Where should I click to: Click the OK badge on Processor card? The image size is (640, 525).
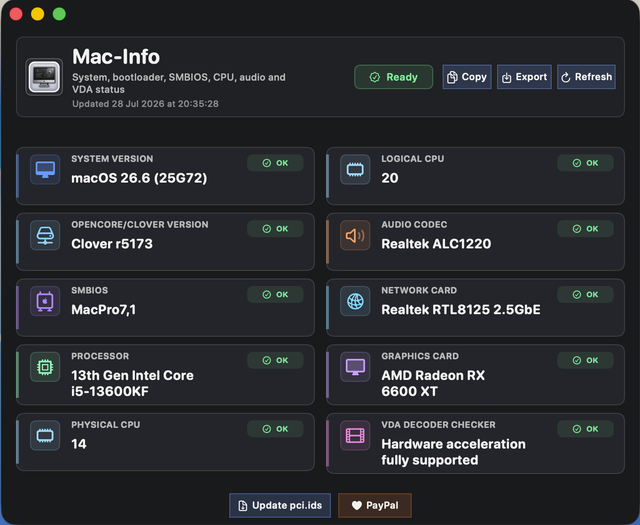(x=275, y=360)
